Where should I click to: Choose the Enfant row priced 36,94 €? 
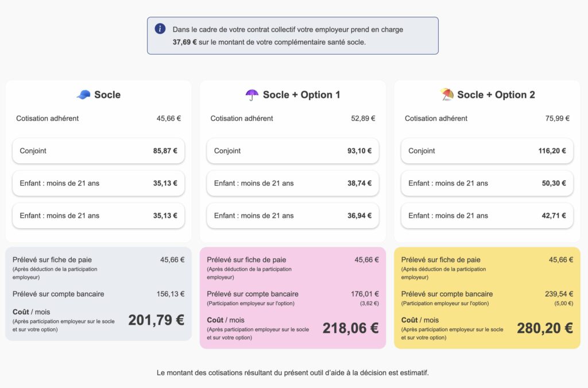point(292,216)
